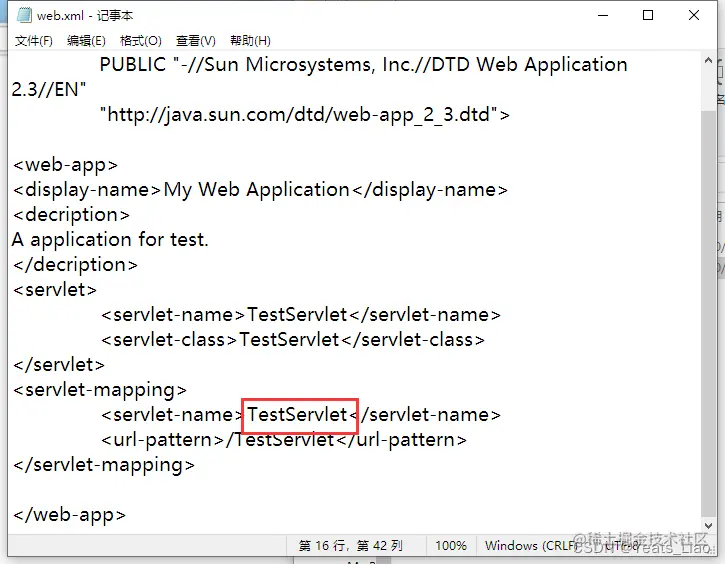
Task: Click the scroll down arrow of the vertical scrollbar
Action: coord(708,526)
